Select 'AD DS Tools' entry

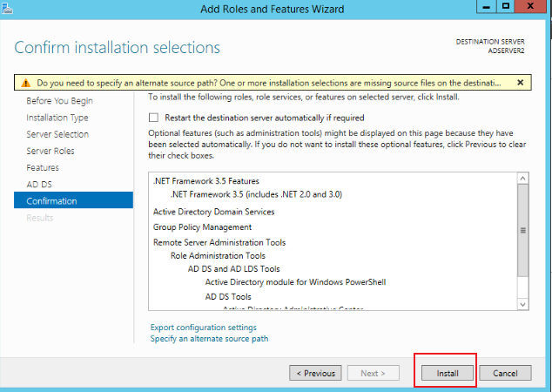[x=228, y=296]
